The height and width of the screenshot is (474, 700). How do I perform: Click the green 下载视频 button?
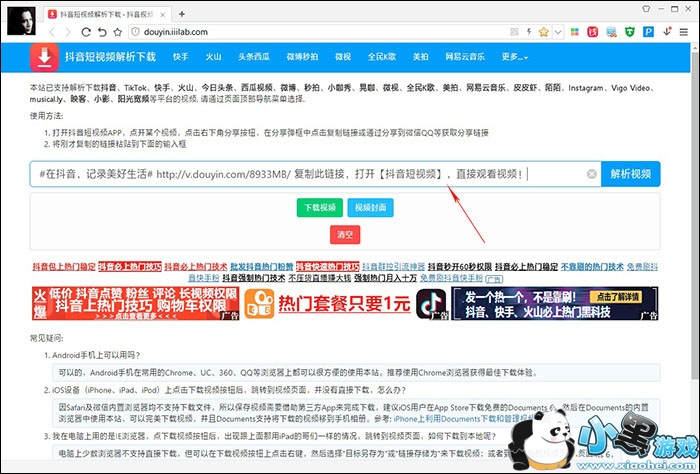320,208
